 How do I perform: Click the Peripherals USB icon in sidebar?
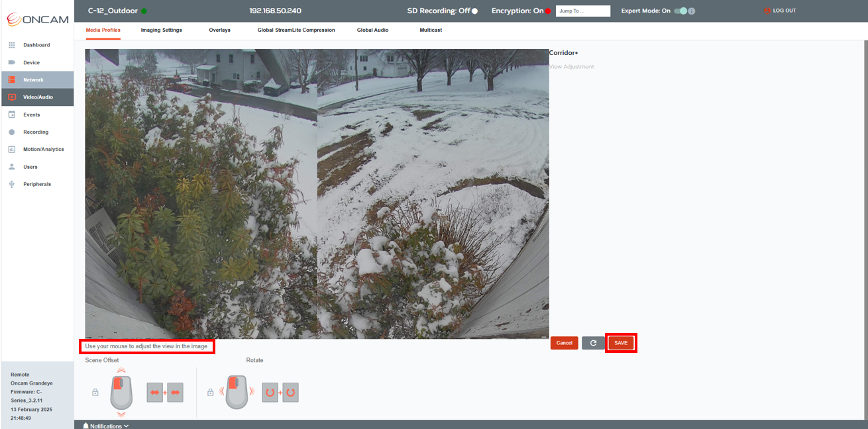[11, 184]
